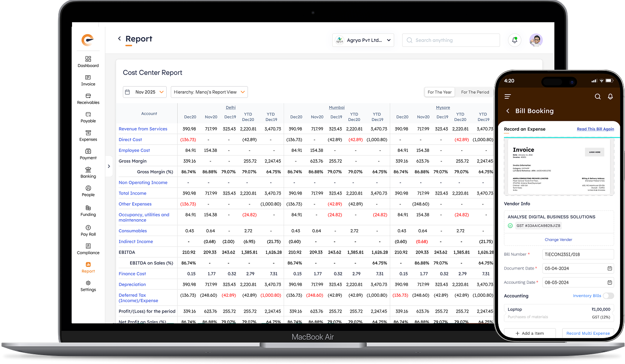
Task: Switch the report to For The Period
Action: coord(475,92)
